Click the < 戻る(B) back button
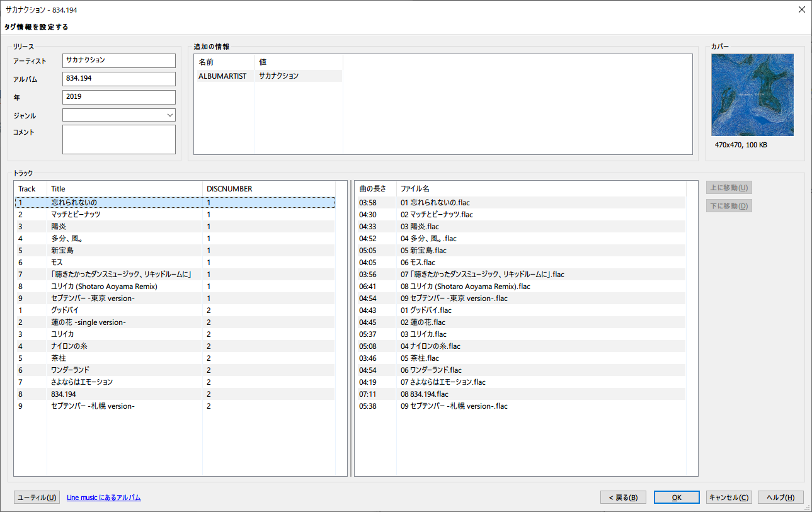Screen dimensions: 812x512 pyautogui.click(x=623, y=498)
